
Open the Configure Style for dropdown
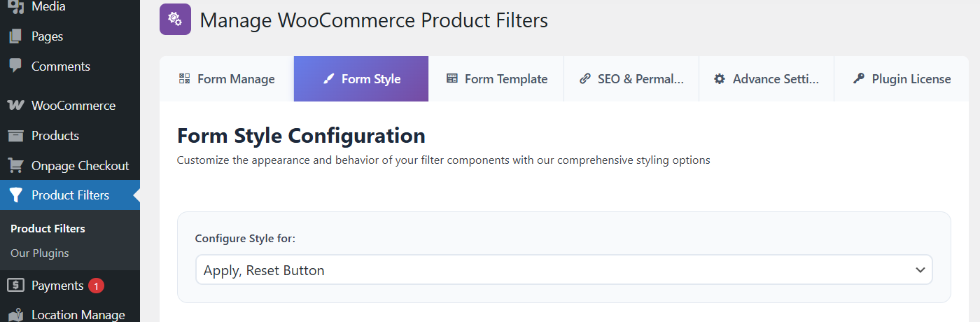point(563,269)
